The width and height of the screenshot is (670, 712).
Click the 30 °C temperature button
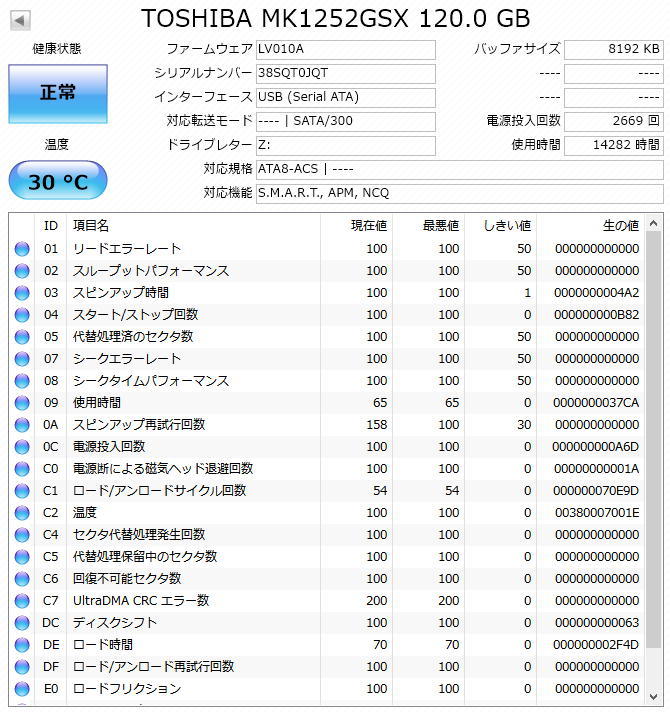[58, 181]
